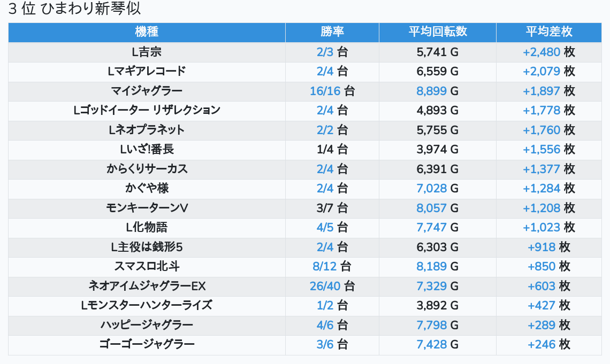This screenshot has height=364, width=610.
Task: Open the 2/3 win rate link for L吉宗
Action: coord(325,52)
